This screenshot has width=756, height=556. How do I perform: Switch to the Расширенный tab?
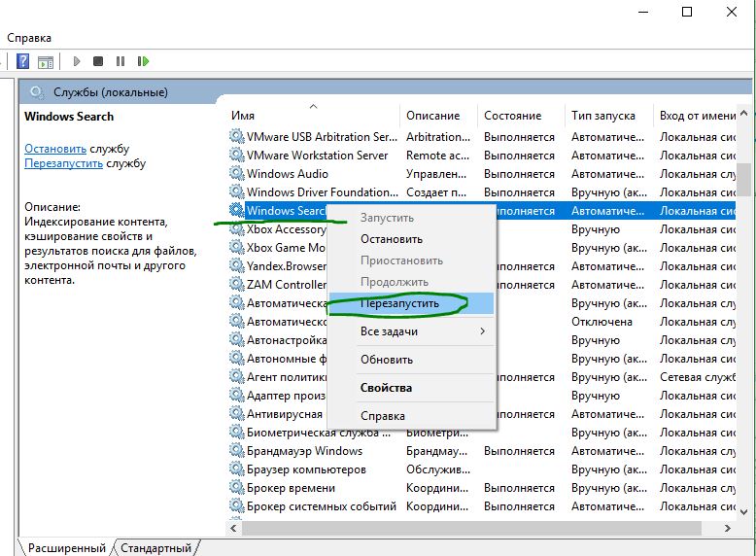[66, 548]
